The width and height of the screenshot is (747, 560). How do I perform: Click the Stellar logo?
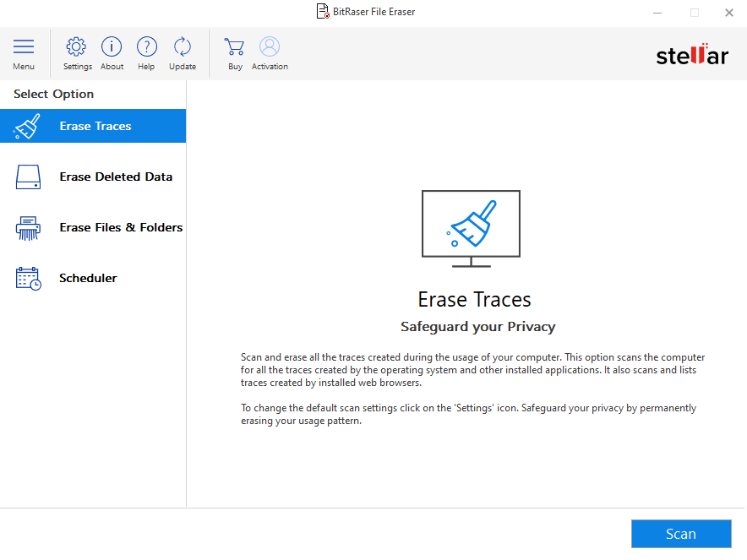click(x=692, y=54)
